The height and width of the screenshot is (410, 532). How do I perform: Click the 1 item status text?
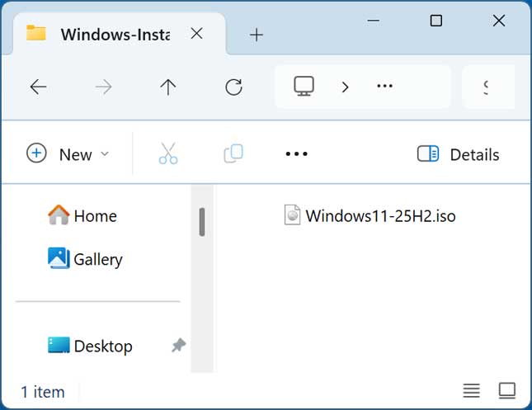[x=43, y=392]
